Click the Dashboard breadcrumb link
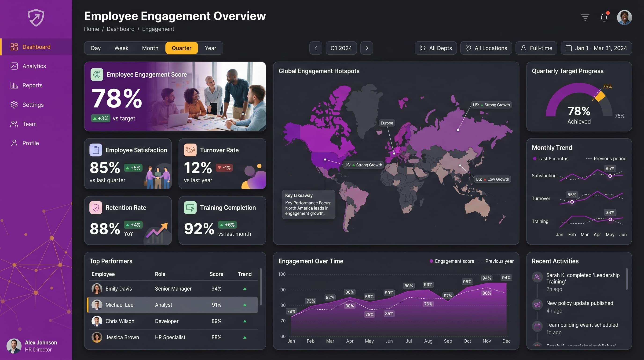644x360 pixels. click(121, 29)
